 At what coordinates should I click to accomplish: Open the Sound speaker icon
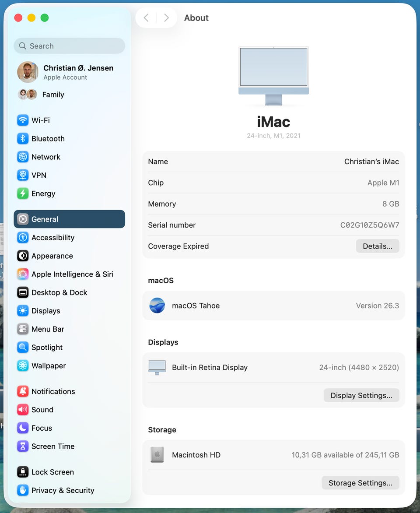coord(23,409)
